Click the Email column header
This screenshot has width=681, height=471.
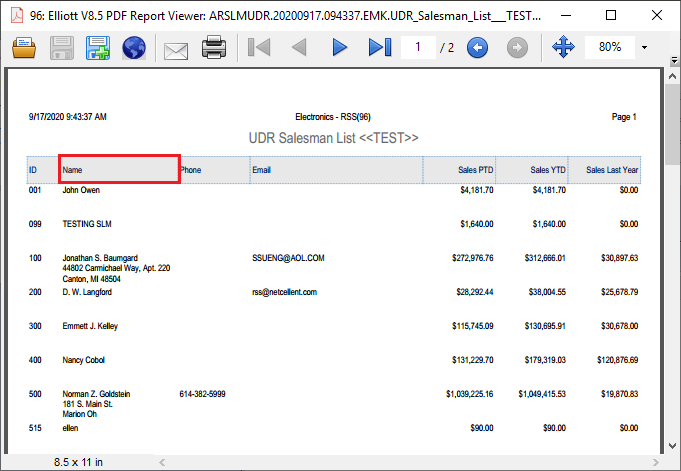point(337,170)
